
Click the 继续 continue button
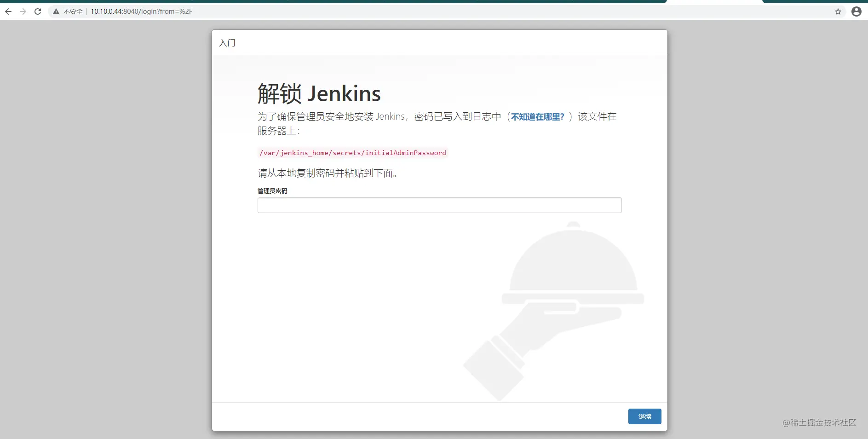point(644,416)
